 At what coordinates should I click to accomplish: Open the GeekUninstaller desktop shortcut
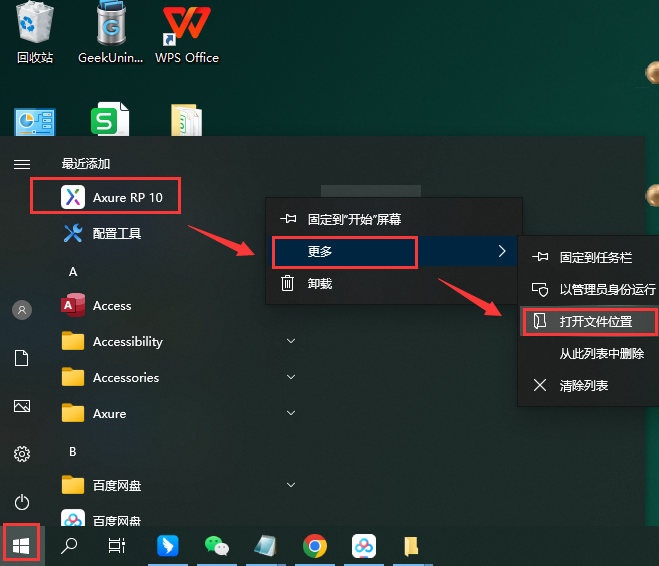click(111, 33)
